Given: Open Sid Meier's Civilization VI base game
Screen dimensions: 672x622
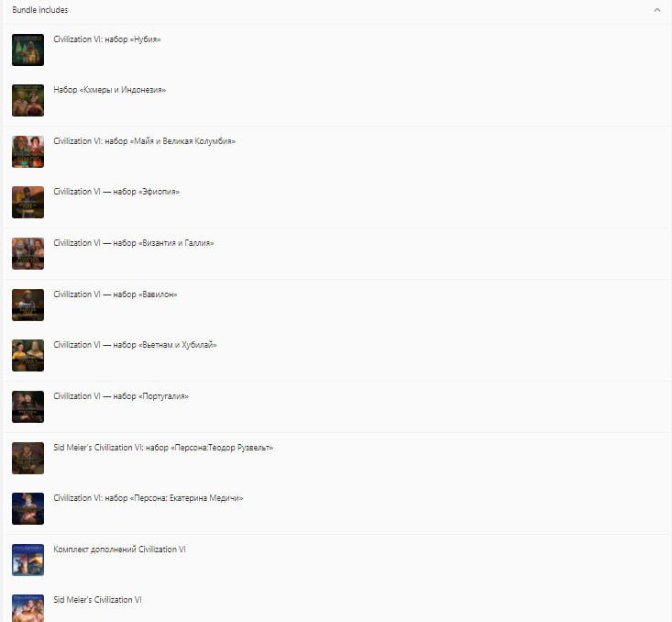Looking at the screenshot, I should [x=97, y=600].
